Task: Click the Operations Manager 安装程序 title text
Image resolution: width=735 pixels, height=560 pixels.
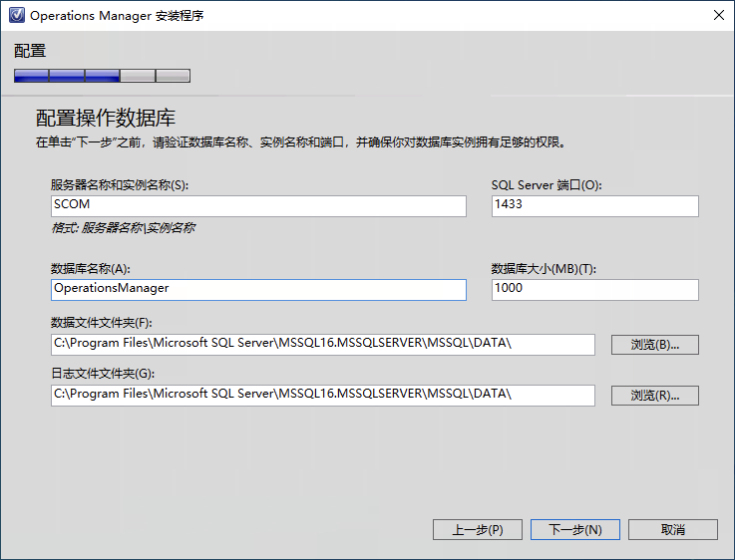Action: pos(117,16)
